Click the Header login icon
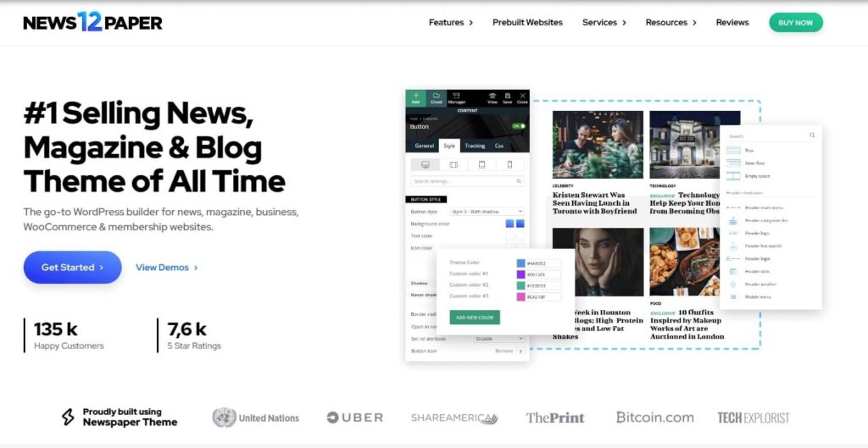868x448 pixels. pos(733,259)
